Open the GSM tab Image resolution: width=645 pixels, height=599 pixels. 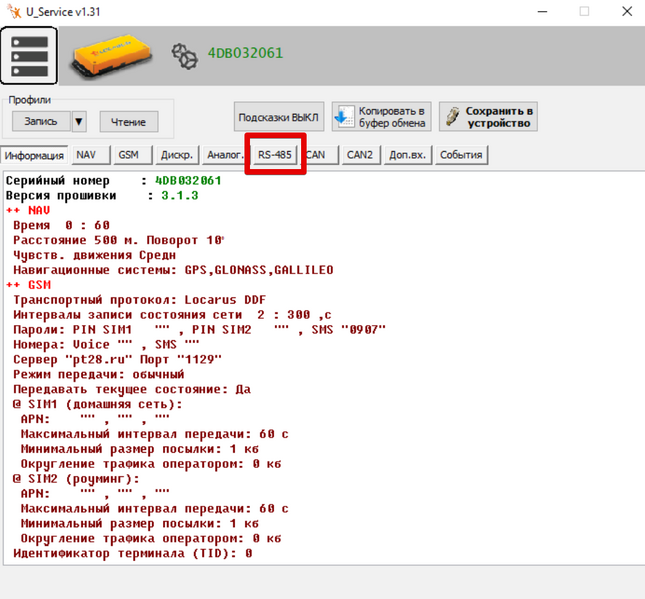[132, 155]
